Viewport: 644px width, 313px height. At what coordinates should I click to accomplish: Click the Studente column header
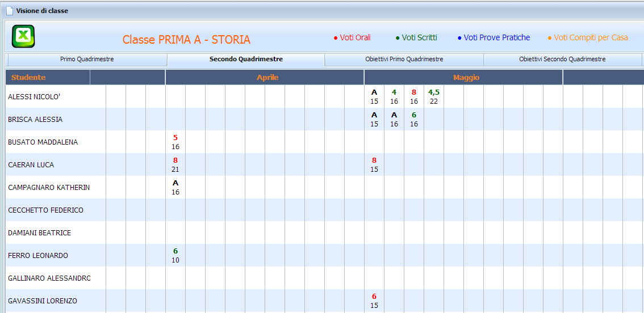coord(28,77)
